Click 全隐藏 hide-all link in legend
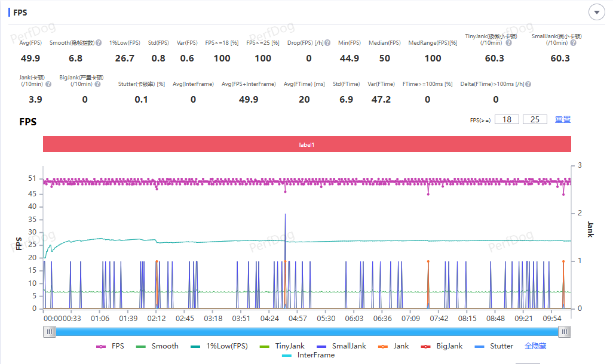The image size is (613, 364). click(x=535, y=346)
